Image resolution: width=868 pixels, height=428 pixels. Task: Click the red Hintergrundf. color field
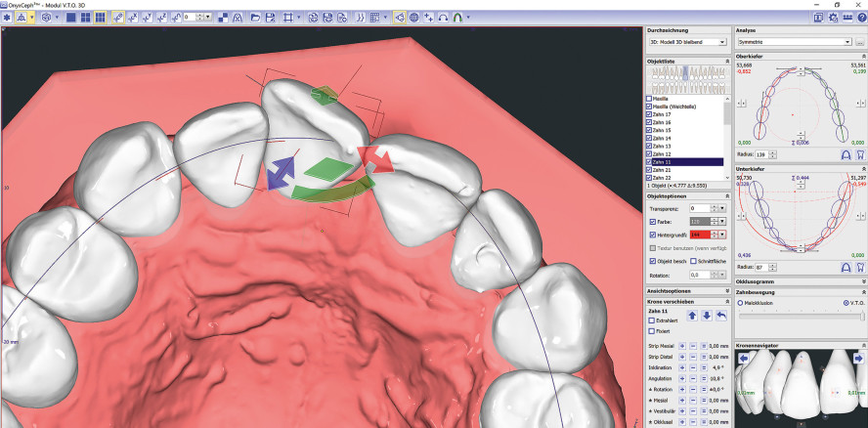(700, 235)
